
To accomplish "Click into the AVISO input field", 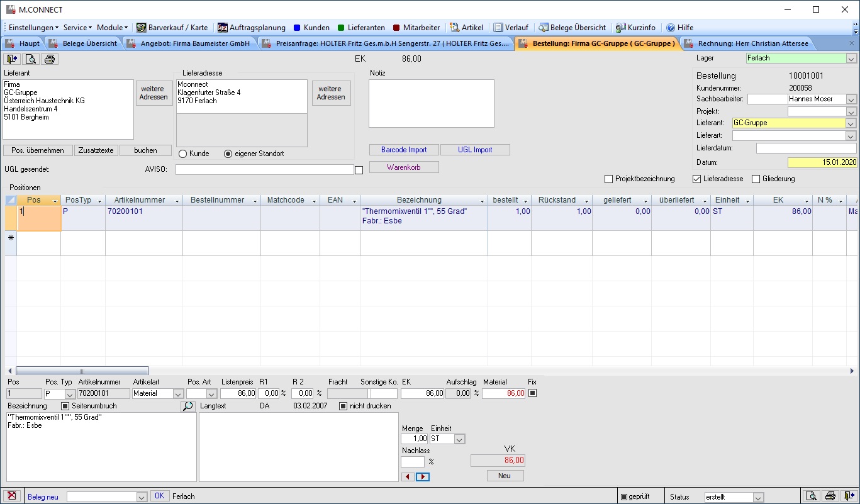I will pos(264,169).
